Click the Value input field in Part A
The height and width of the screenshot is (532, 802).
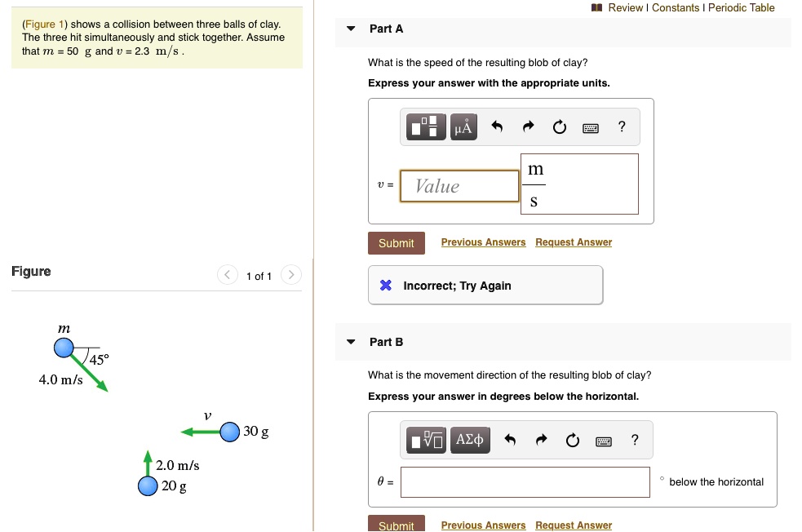pos(459,186)
